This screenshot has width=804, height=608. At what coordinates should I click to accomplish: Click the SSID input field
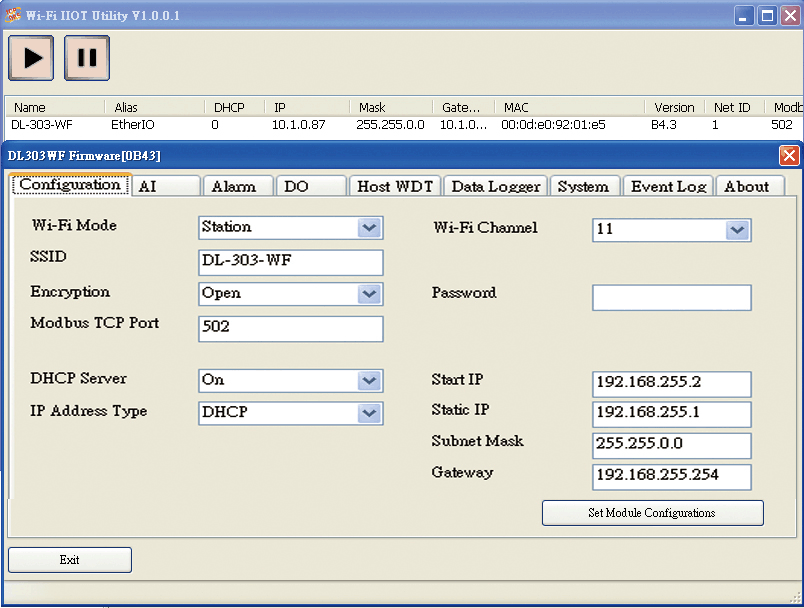point(291,262)
